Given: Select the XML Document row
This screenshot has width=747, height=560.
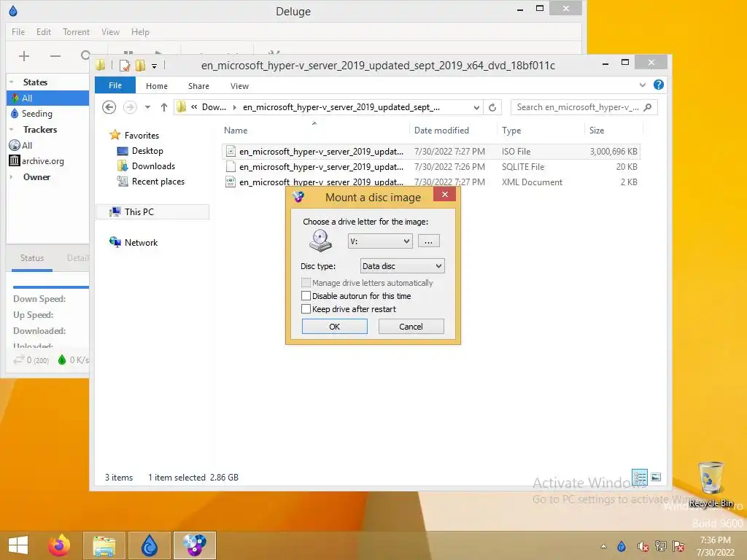Looking at the screenshot, I should [x=431, y=182].
